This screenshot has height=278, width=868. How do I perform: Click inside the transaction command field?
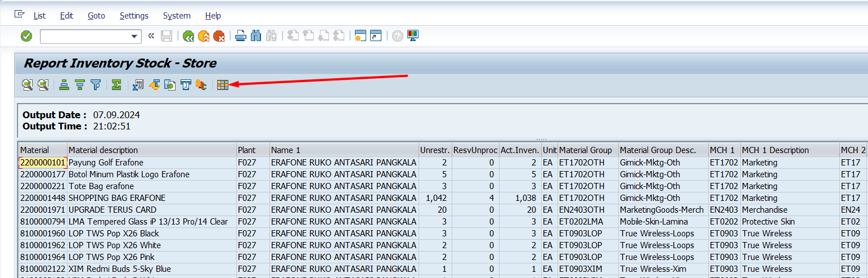coord(84,36)
